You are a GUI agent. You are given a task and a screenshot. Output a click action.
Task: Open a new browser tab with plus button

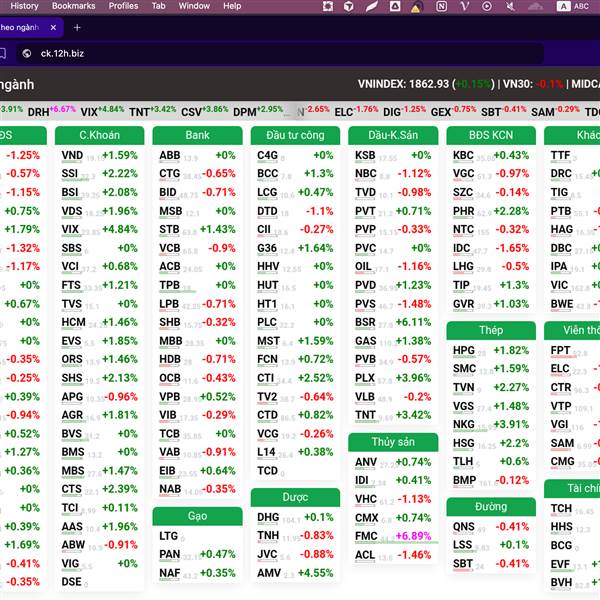point(77,28)
